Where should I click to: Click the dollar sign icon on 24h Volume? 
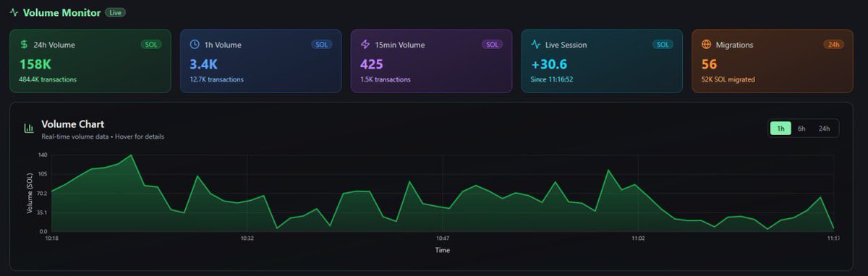[x=24, y=44]
